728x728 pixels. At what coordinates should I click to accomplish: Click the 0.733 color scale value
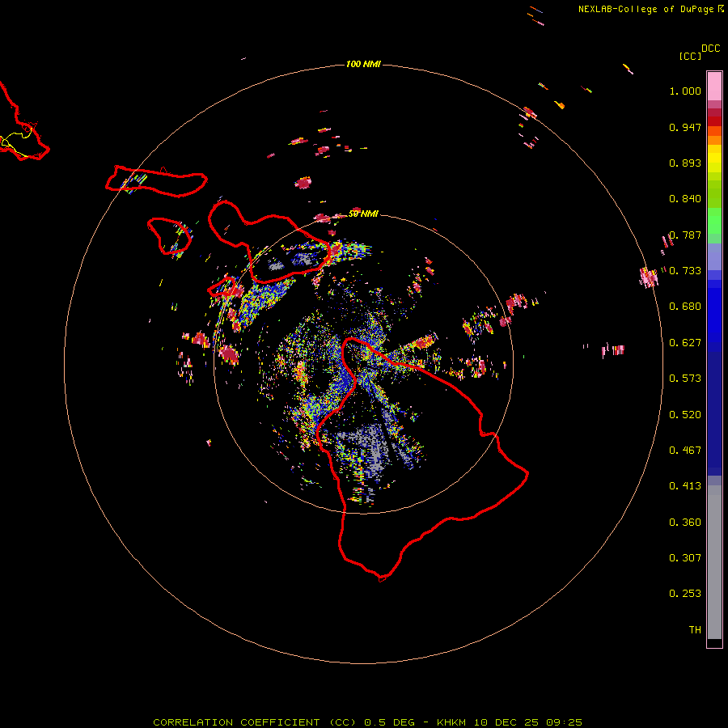pyautogui.click(x=685, y=271)
